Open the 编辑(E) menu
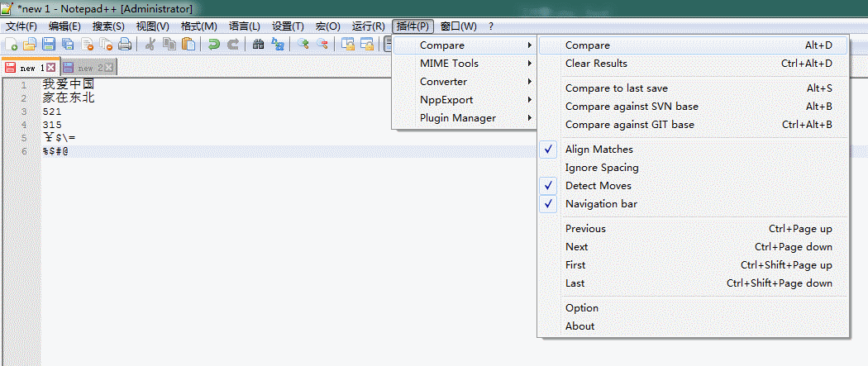The height and width of the screenshot is (366, 868). 64,26
